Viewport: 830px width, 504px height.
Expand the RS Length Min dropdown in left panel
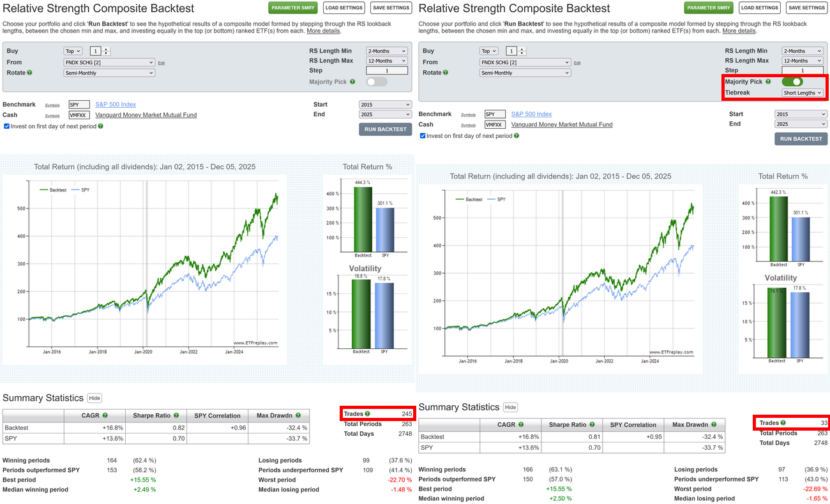(x=386, y=51)
